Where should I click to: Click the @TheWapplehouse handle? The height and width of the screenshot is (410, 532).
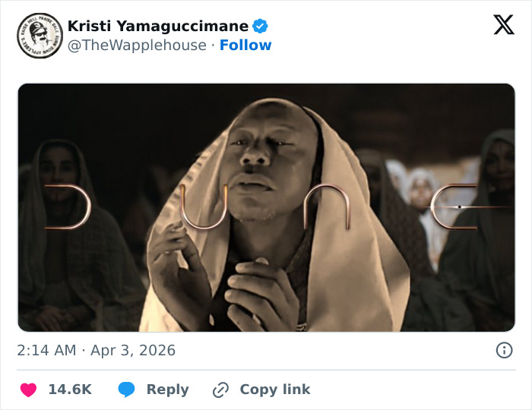tap(137, 46)
